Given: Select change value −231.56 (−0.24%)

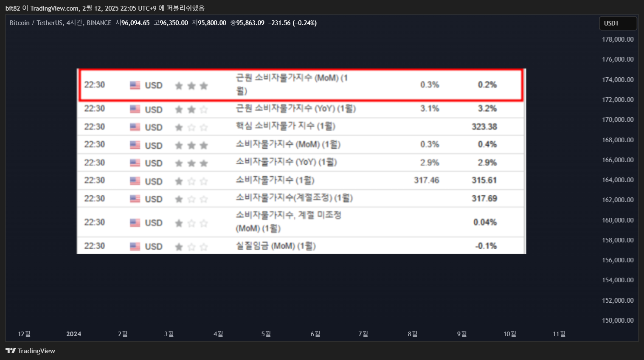Looking at the screenshot, I should [292, 23].
